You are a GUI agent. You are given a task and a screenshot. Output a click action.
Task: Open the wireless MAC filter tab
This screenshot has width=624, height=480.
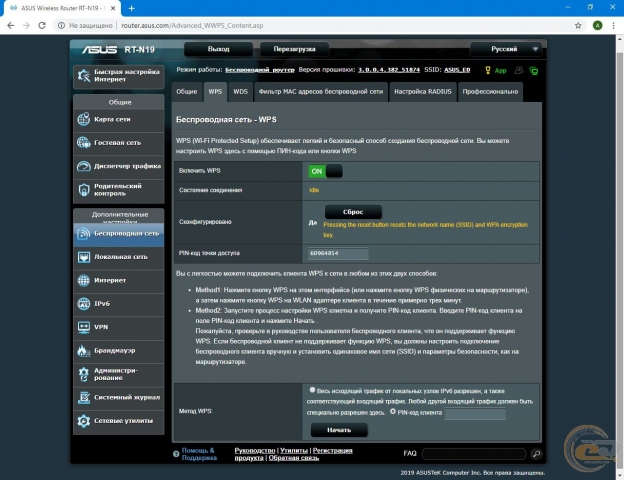[321, 92]
